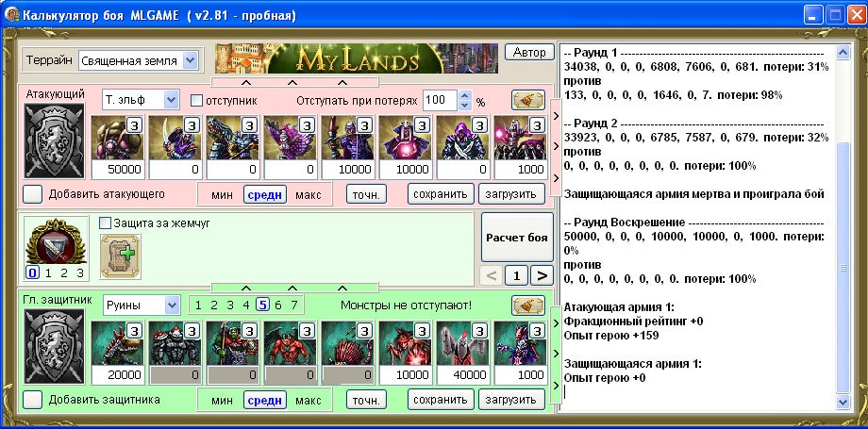Click defender monster portrait above 40000
The width and height of the screenshot is (868, 429).
(x=462, y=344)
